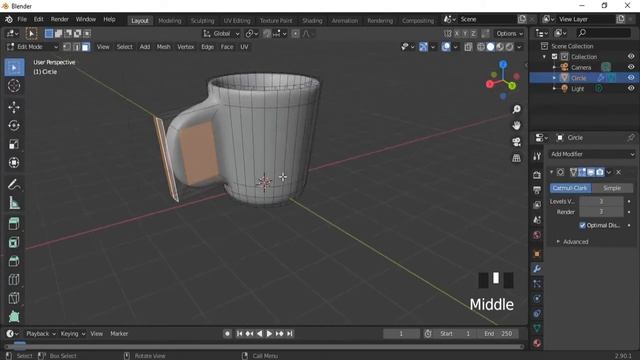Toggle X-ray display
Viewport: 640px width, 360px height.
point(468,47)
